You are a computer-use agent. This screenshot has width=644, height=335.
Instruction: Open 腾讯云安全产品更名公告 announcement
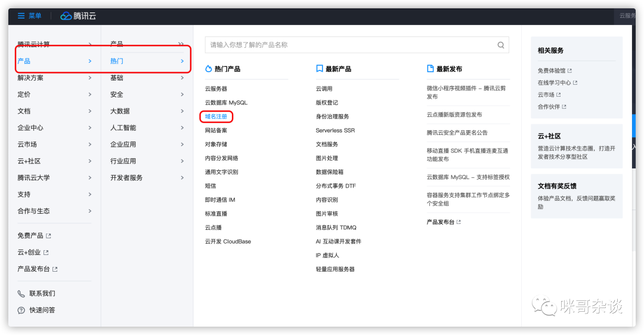click(x=457, y=133)
